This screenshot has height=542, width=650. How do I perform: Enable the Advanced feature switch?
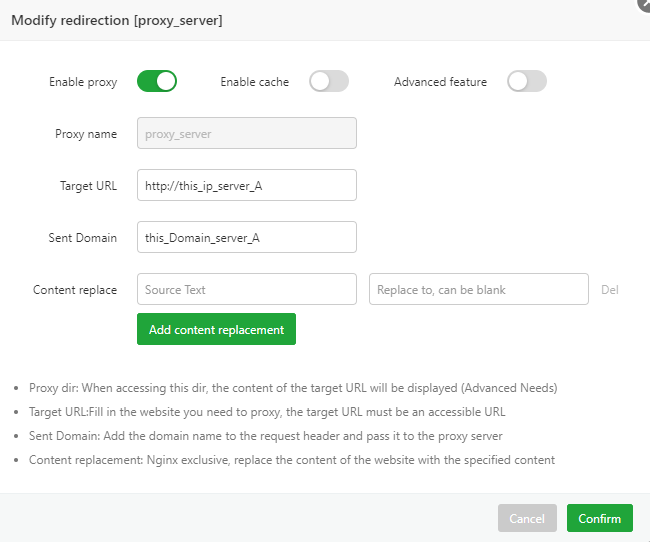[526, 81]
